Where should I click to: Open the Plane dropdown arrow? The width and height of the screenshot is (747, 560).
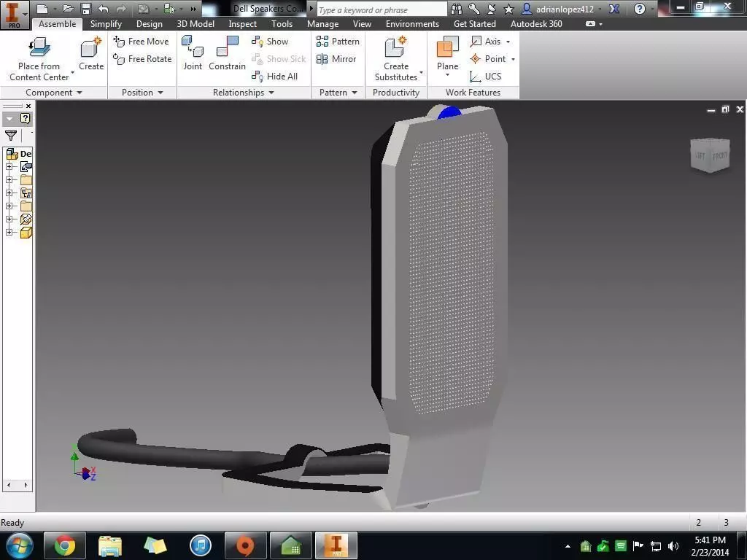[447, 75]
